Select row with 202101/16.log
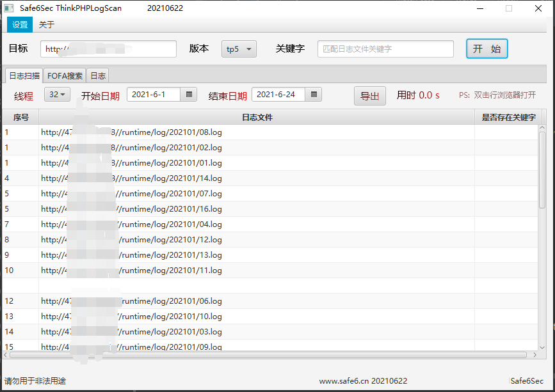 click(x=270, y=209)
